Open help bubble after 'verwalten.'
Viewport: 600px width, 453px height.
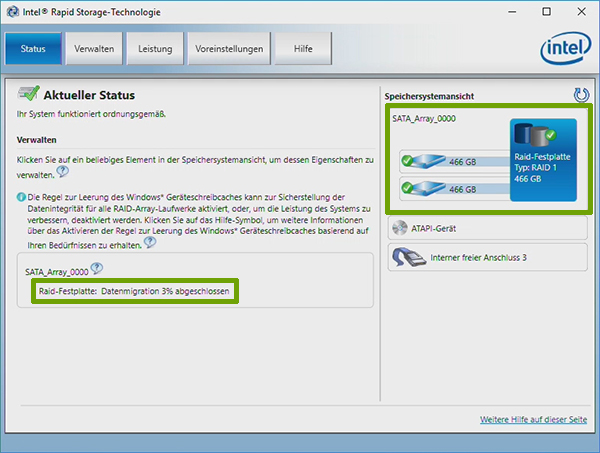[63, 171]
